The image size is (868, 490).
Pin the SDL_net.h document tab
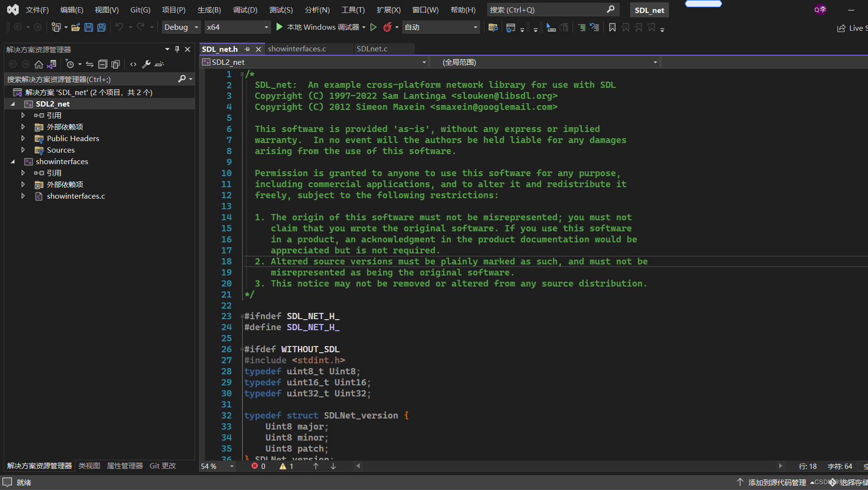point(248,49)
